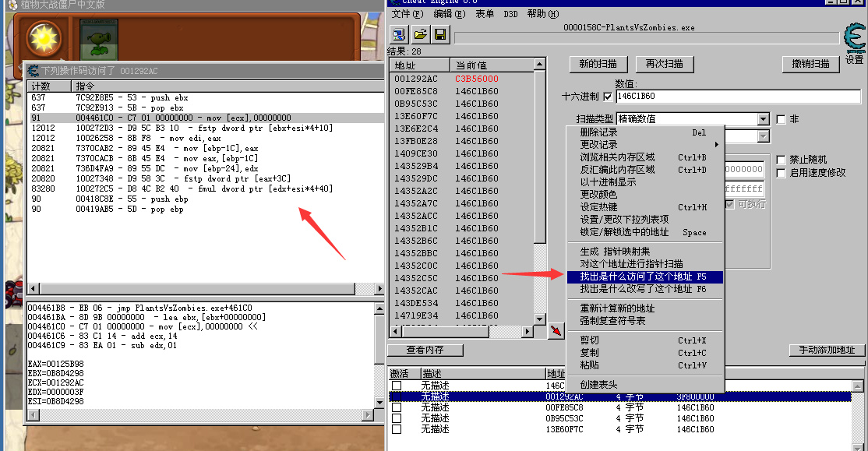This screenshot has width=868, height=451.
Task: Open the 编辑 menu
Action: coord(449,14)
